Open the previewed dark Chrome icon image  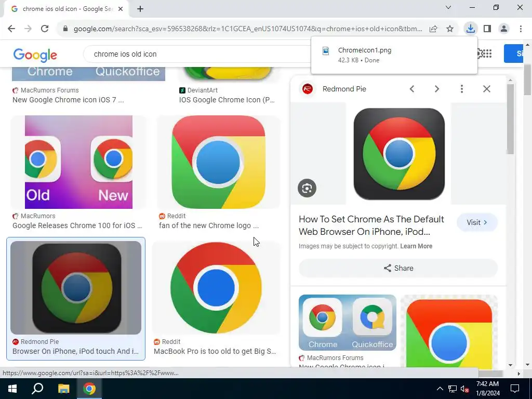pos(399,154)
